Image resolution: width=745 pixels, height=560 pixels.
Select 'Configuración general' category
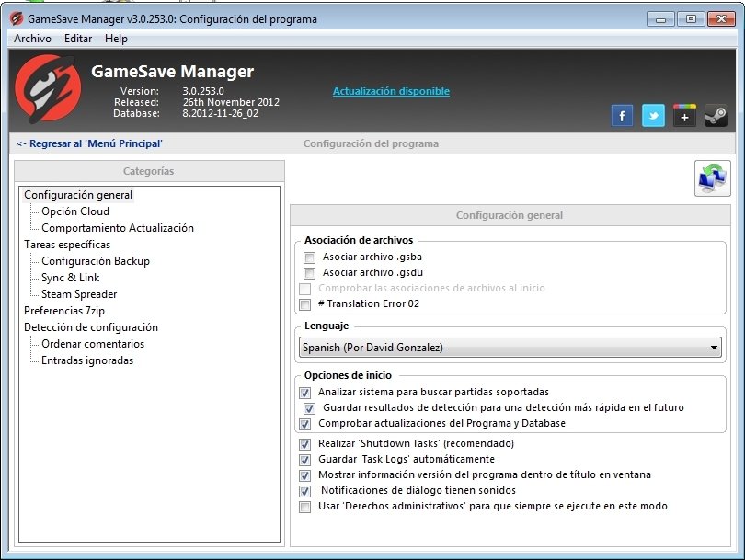pos(78,195)
